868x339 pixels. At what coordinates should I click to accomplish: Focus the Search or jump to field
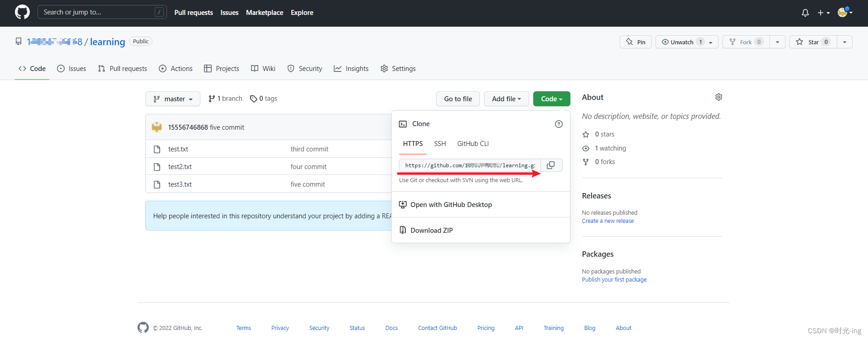pyautogui.click(x=102, y=12)
